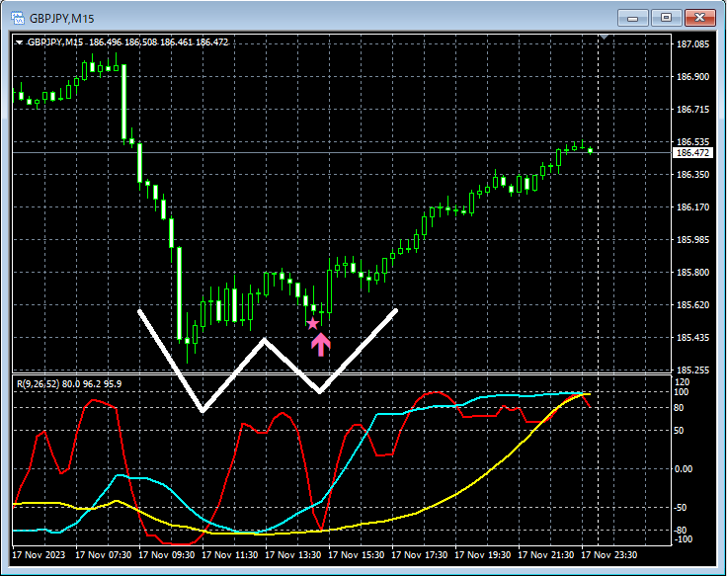The width and height of the screenshot is (728, 576).
Task: Click the 17 Nov 17:30 time label
Action: click(x=420, y=555)
